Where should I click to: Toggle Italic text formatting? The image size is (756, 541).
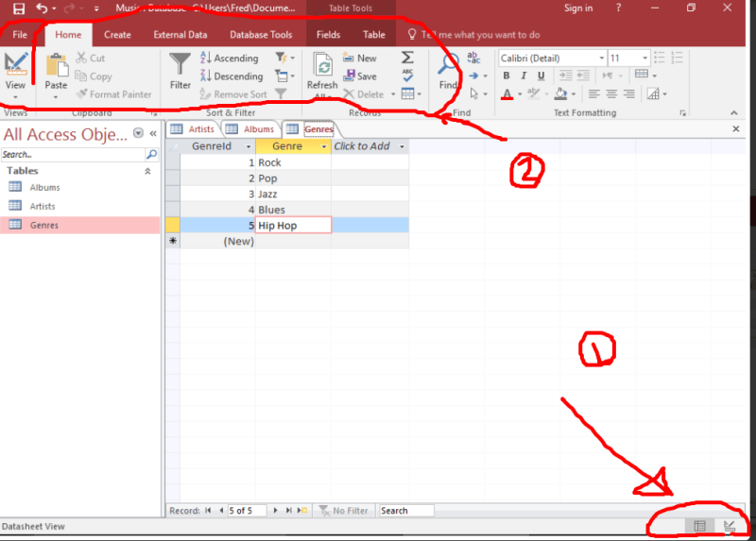click(524, 76)
